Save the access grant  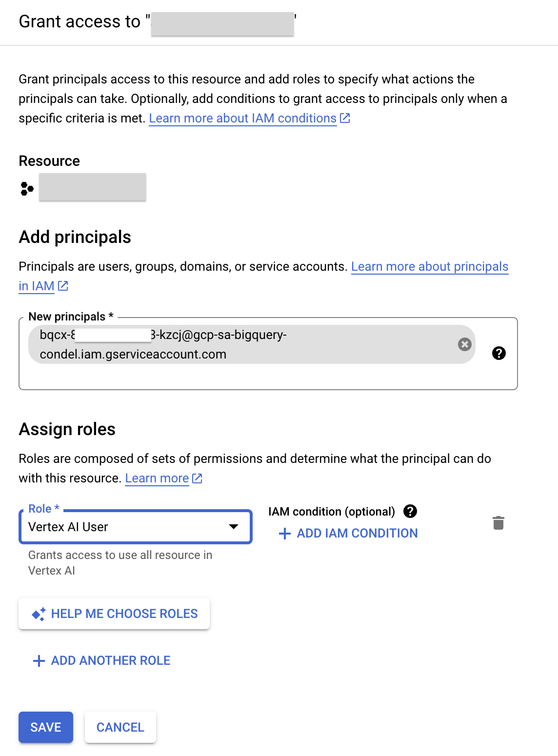coord(46,727)
